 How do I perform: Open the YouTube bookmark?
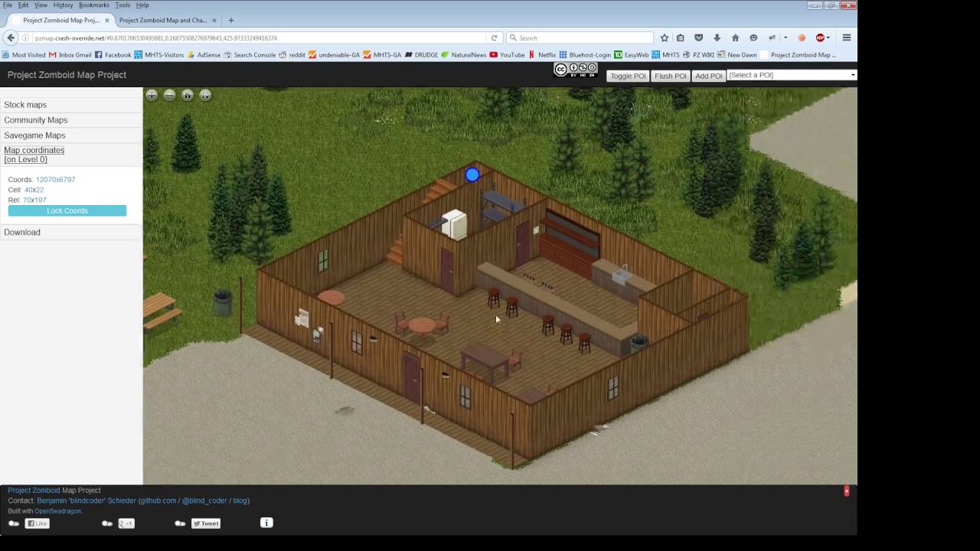point(507,55)
